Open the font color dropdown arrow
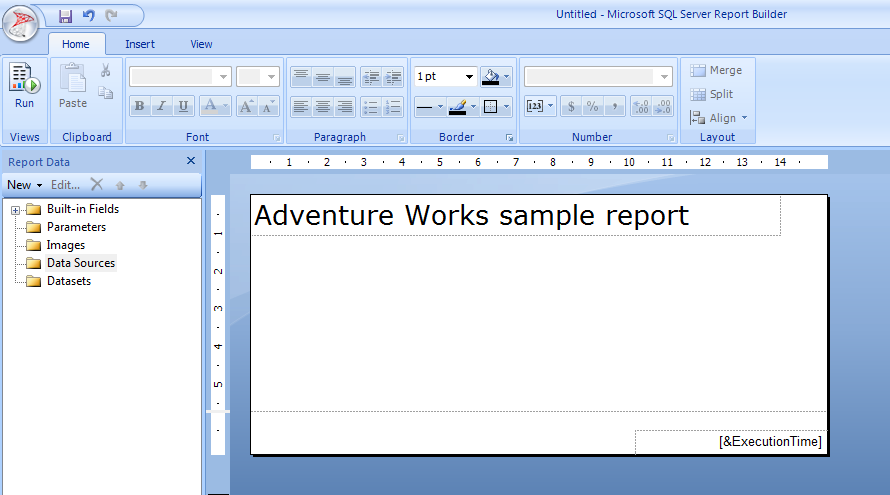Viewport: 890px width, 495px height. [x=225, y=106]
